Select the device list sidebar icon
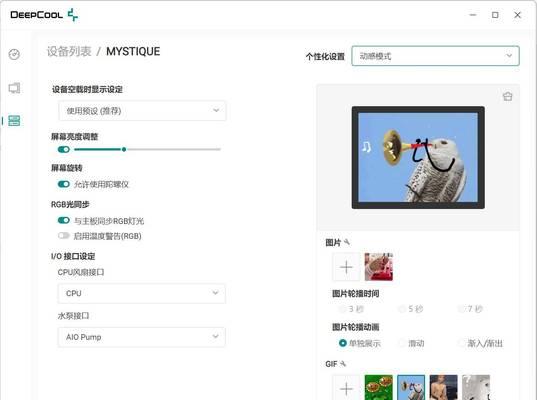 click(x=14, y=121)
